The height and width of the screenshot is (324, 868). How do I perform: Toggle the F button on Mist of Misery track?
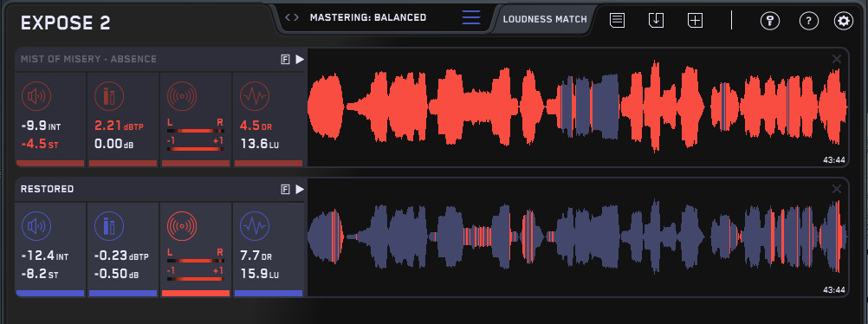(286, 59)
